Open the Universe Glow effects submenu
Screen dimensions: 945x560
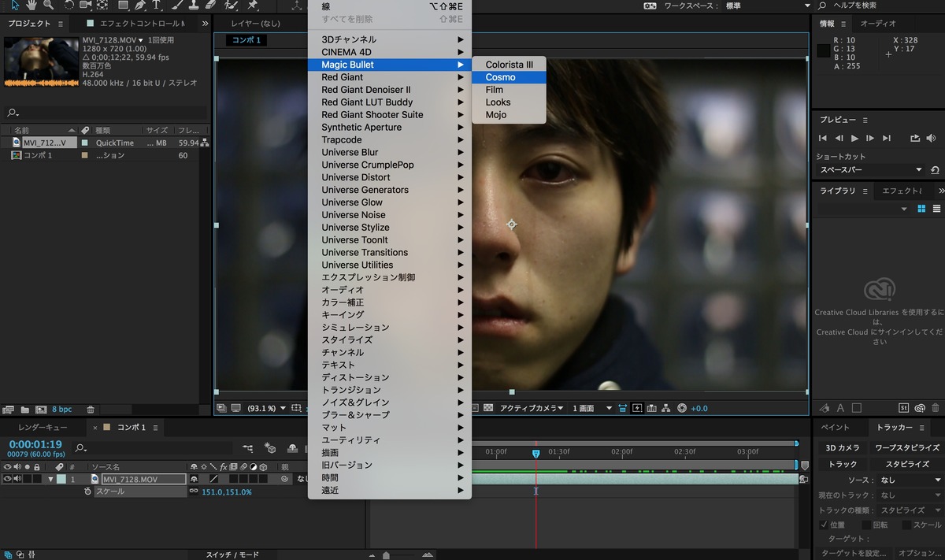coord(390,202)
